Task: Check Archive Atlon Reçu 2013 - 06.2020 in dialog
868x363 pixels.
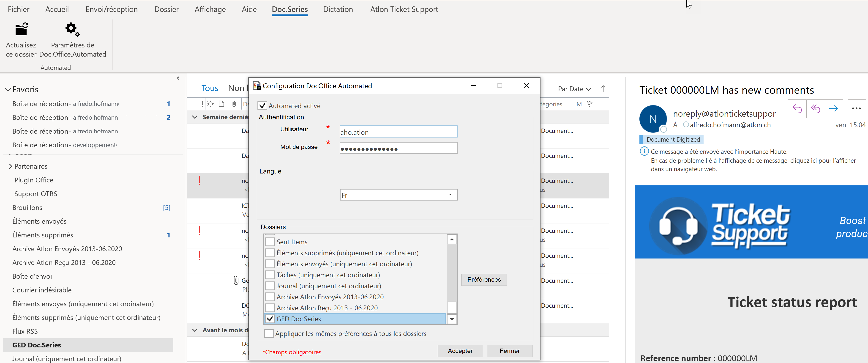Action: 270,308
